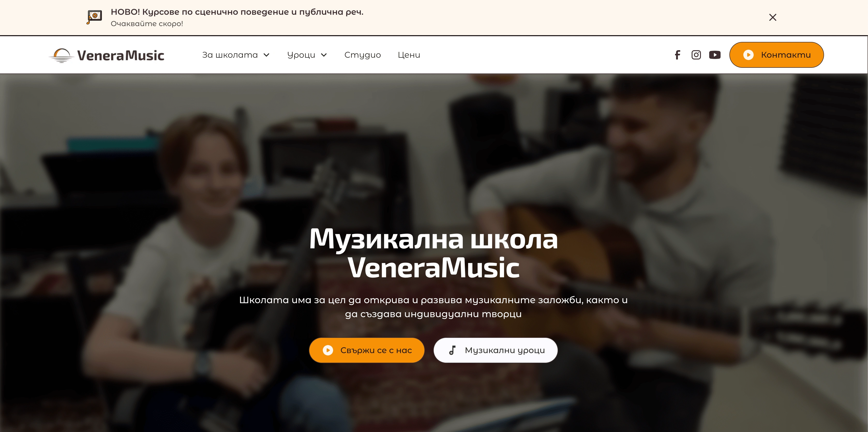Image resolution: width=868 pixels, height=432 pixels.
Task: Open the YouTube channel icon
Action: tap(715, 55)
